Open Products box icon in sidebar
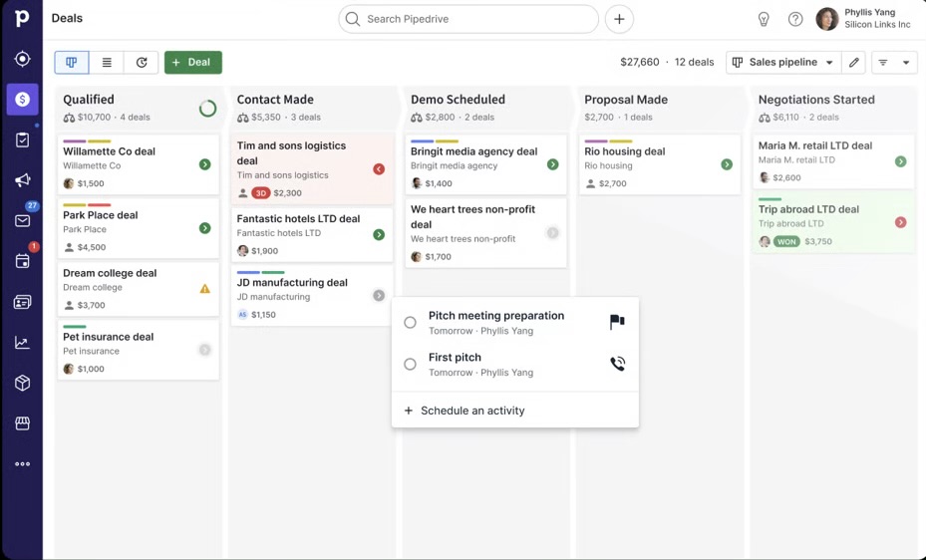This screenshot has height=560, width=926. tap(22, 384)
